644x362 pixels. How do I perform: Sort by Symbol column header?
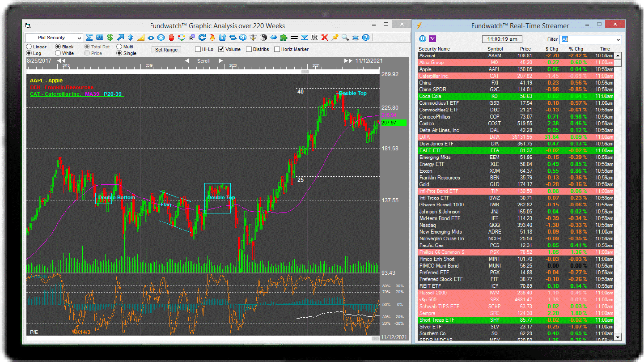pyautogui.click(x=495, y=49)
